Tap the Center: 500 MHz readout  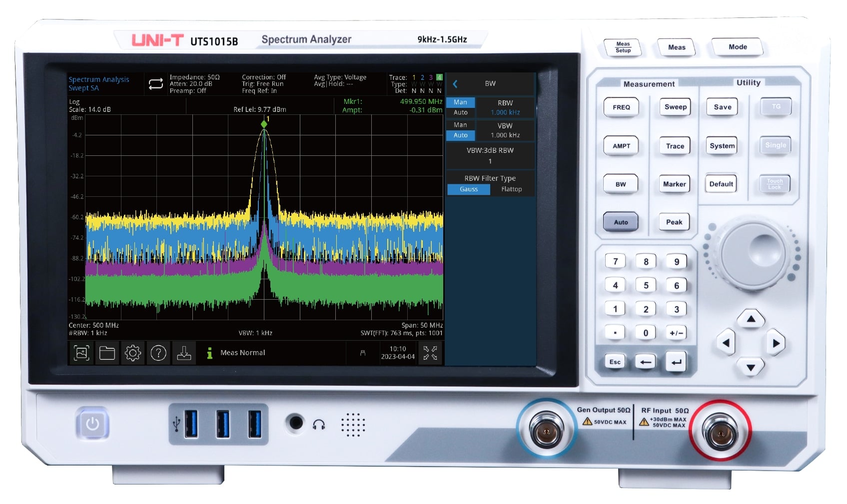(93, 325)
